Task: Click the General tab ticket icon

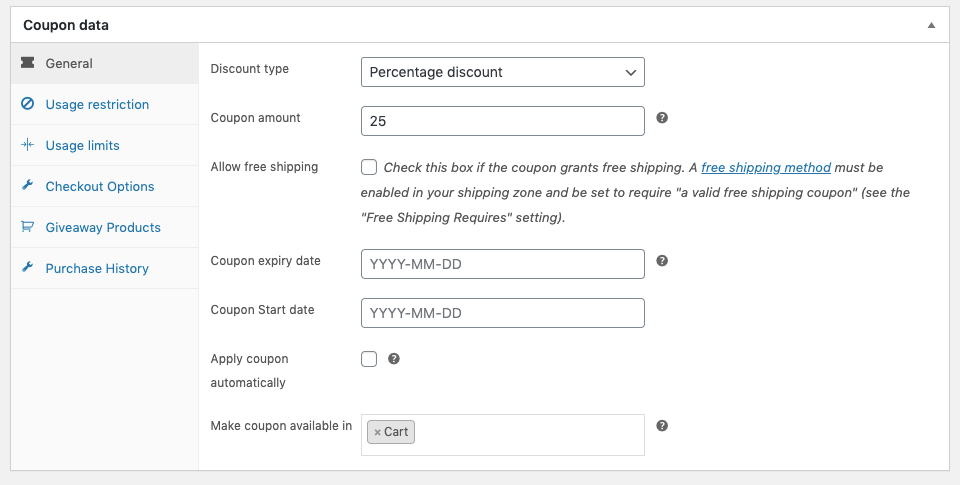Action: click(27, 63)
